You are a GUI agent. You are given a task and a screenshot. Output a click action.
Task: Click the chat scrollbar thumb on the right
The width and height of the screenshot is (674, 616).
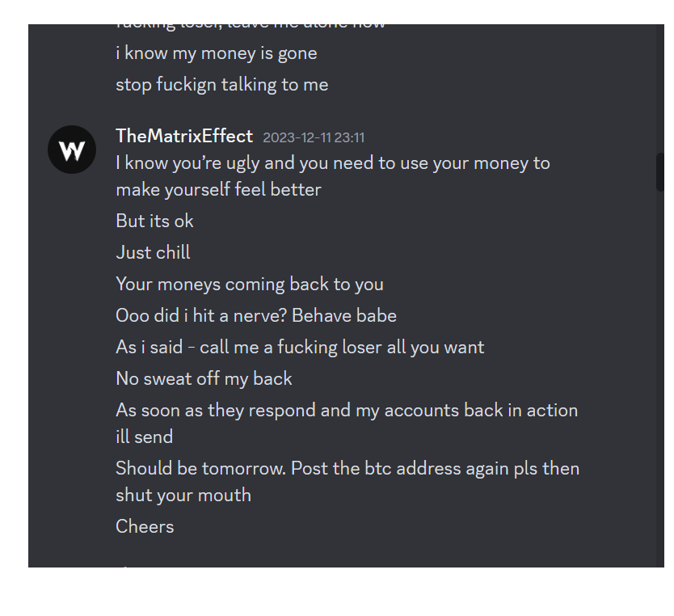pyautogui.click(x=659, y=171)
